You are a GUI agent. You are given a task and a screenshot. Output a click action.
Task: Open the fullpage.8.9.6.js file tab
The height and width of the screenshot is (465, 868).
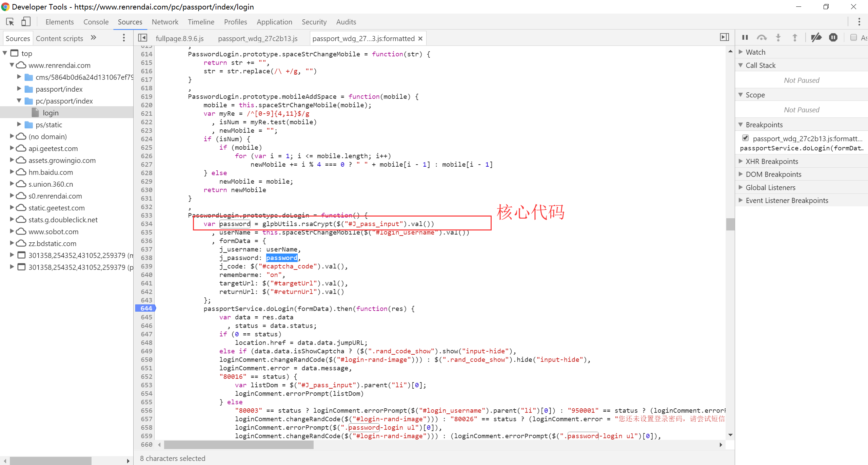[179, 39]
